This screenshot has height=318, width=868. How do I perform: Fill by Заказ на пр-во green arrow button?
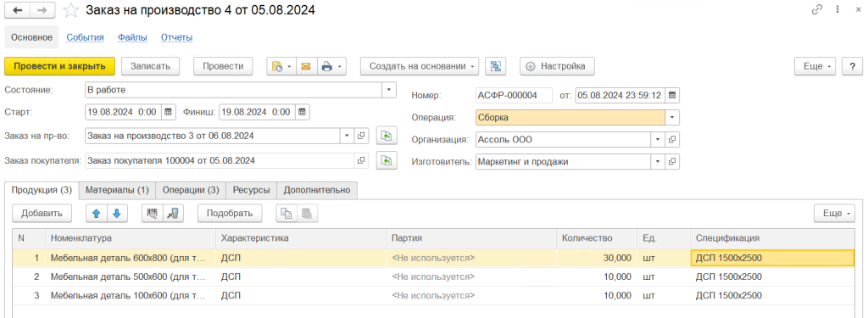pyautogui.click(x=387, y=135)
